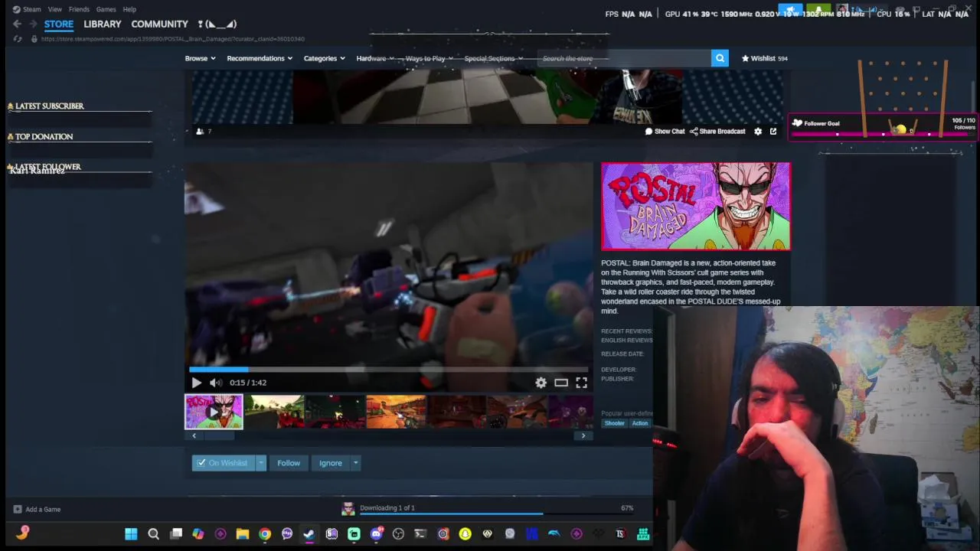The width and height of the screenshot is (980, 551).
Task: Click Add a Game
Action: (36, 509)
